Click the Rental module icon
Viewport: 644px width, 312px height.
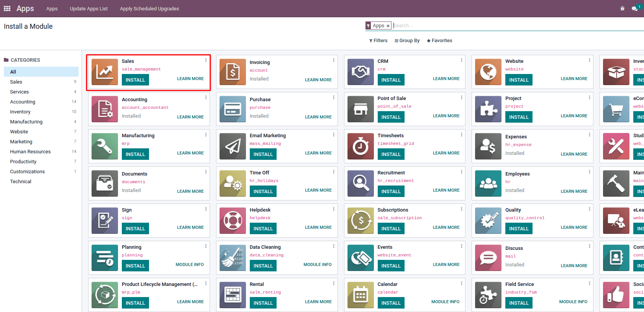[x=233, y=295]
